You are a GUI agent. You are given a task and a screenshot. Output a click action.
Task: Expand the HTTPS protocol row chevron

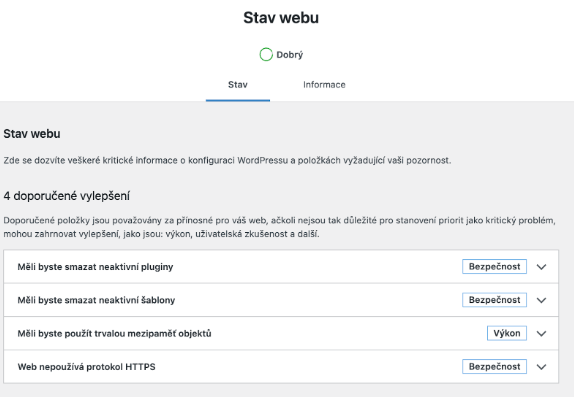coord(541,367)
